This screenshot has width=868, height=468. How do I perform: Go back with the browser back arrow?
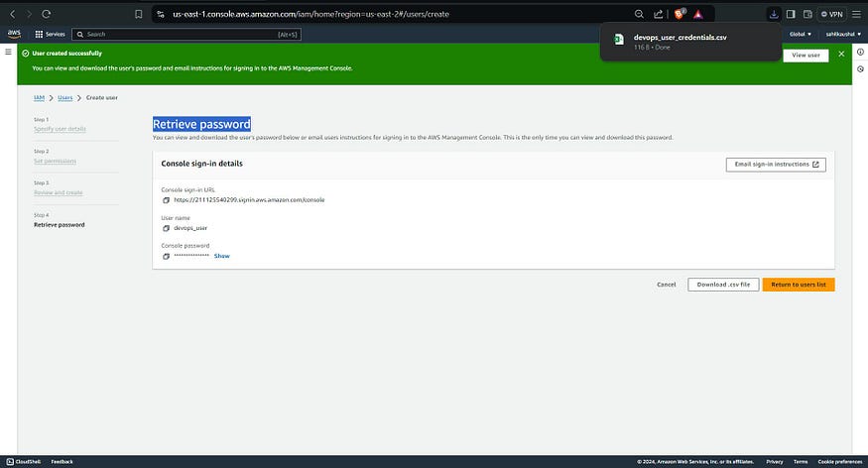point(12,14)
